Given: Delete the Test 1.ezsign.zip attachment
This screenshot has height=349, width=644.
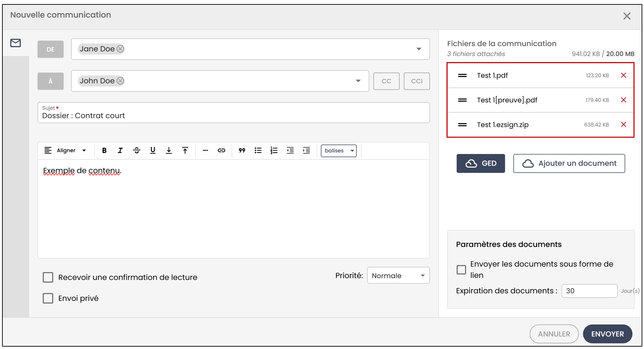Looking at the screenshot, I should pyautogui.click(x=623, y=124).
